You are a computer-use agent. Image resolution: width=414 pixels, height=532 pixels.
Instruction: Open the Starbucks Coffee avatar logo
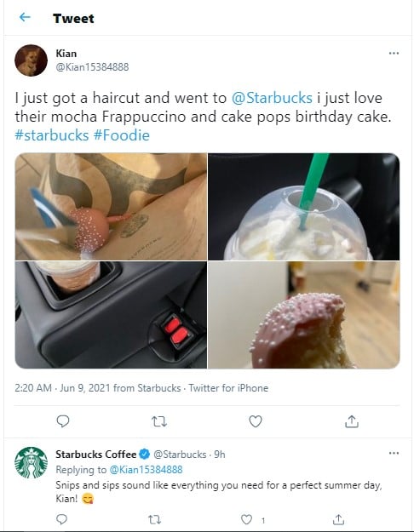pyautogui.click(x=31, y=463)
